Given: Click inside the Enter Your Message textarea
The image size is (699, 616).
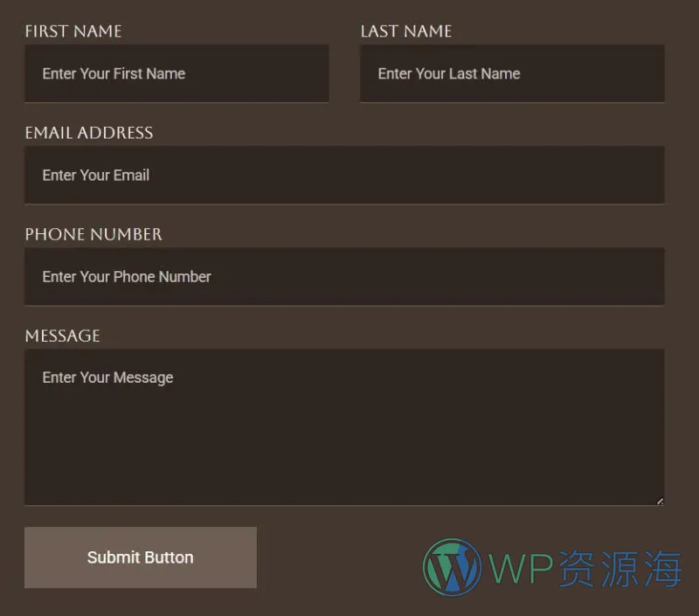Looking at the screenshot, I should [344, 427].
